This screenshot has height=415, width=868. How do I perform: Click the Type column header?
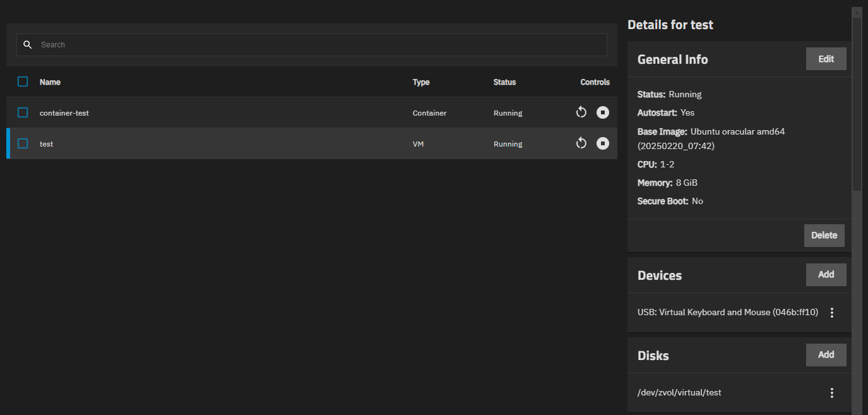[421, 82]
